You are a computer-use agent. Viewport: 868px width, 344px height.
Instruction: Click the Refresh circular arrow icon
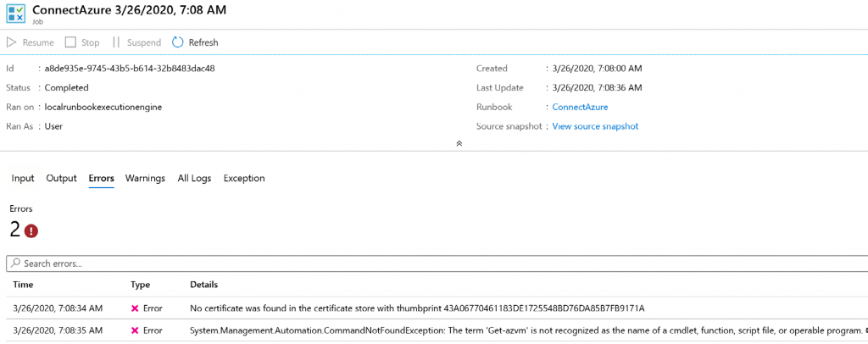coord(178,42)
